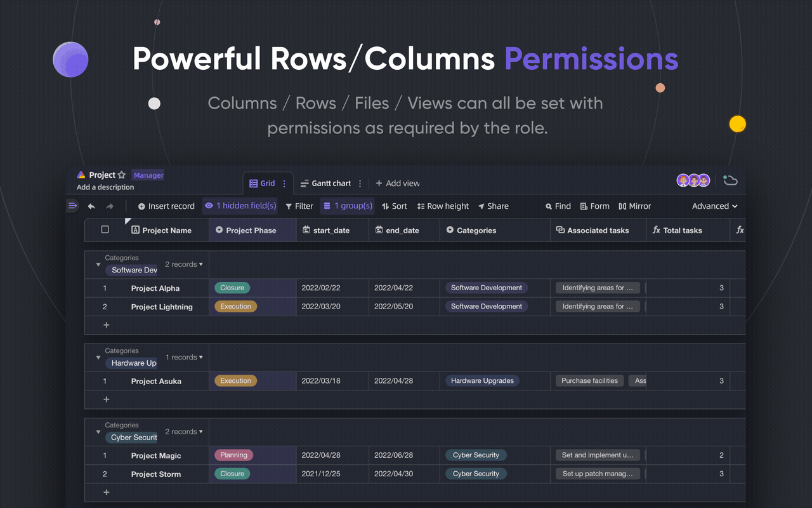
Task: Open the 1 group(s) settings
Action: 347,206
